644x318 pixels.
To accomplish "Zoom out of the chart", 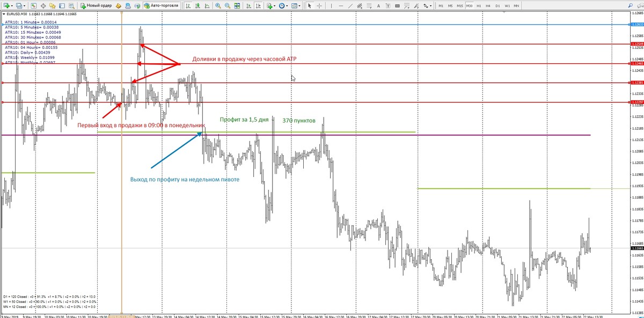I will (x=228, y=5).
